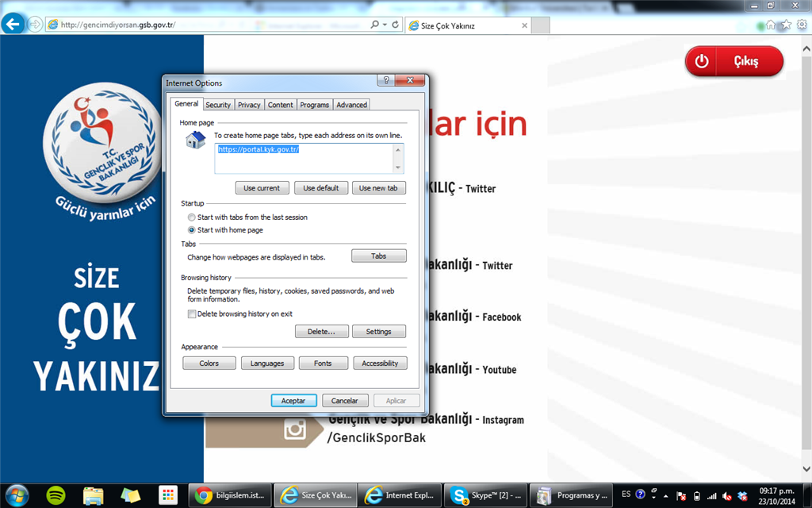Click the Use new tab button
Image resolution: width=812 pixels, height=508 pixels.
pos(378,188)
